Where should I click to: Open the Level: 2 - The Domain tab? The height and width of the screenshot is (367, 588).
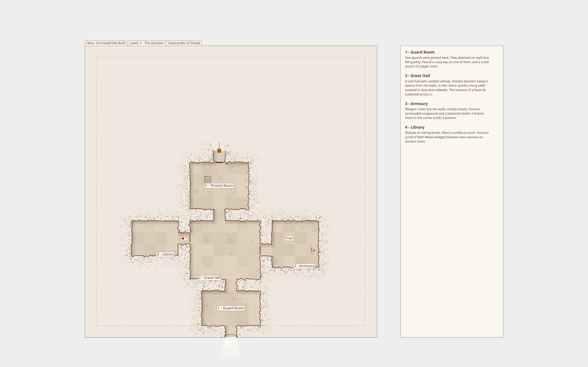pos(147,43)
